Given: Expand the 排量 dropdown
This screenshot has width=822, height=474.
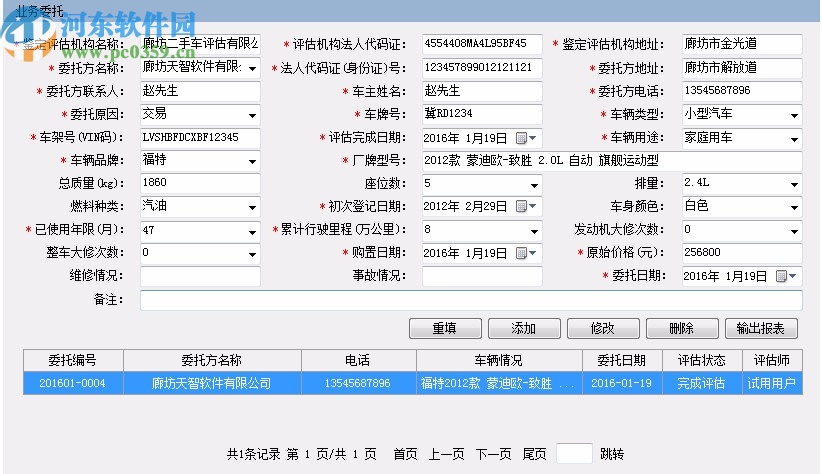Looking at the screenshot, I should coord(795,185).
